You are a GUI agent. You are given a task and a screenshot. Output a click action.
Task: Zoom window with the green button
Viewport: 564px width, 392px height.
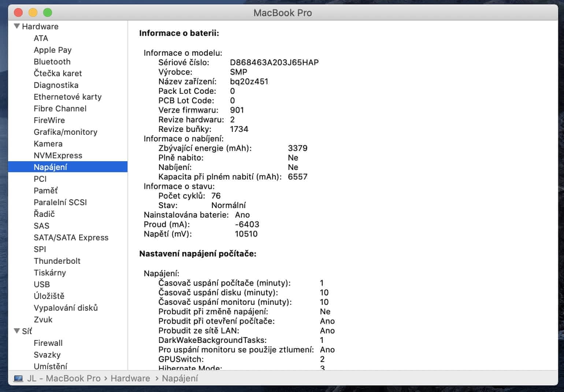48,13
